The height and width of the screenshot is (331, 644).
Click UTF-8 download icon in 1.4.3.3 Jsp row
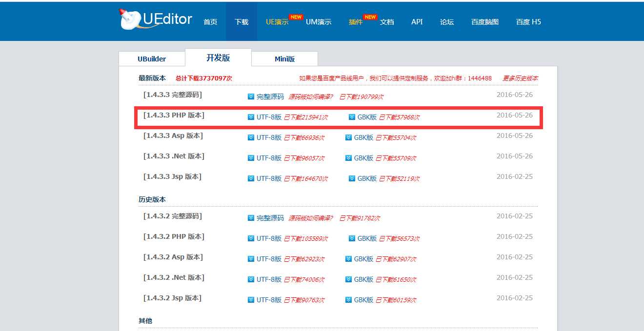tap(251, 178)
